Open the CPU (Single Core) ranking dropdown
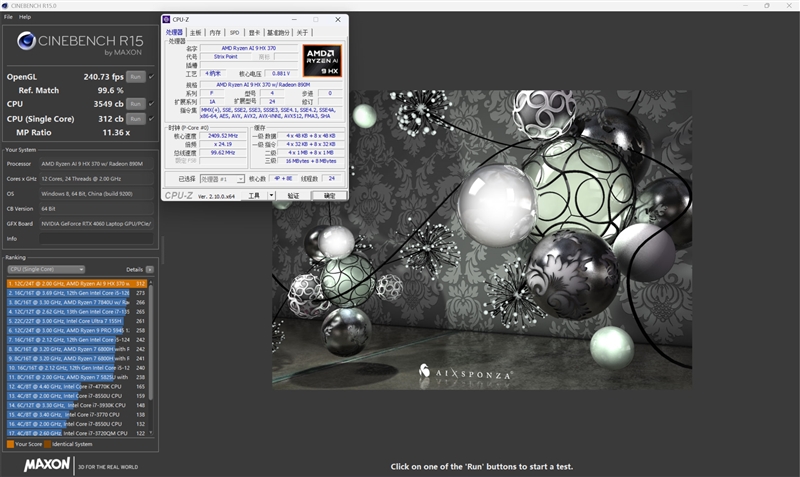The height and width of the screenshot is (477, 800). (x=46, y=269)
